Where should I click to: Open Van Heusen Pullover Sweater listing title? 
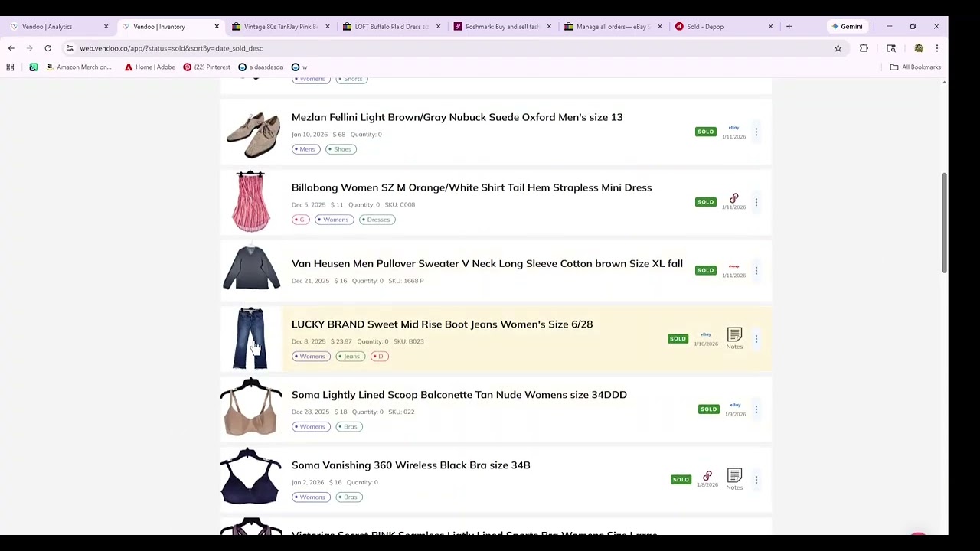point(487,263)
